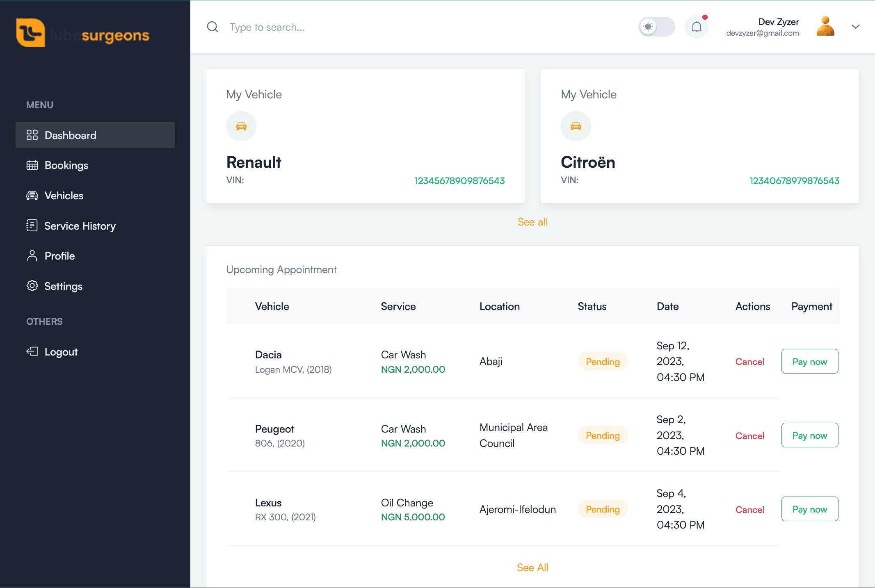This screenshot has width=875, height=588.
Task: Click the Dev Zyzer user name
Action: [779, 22]
